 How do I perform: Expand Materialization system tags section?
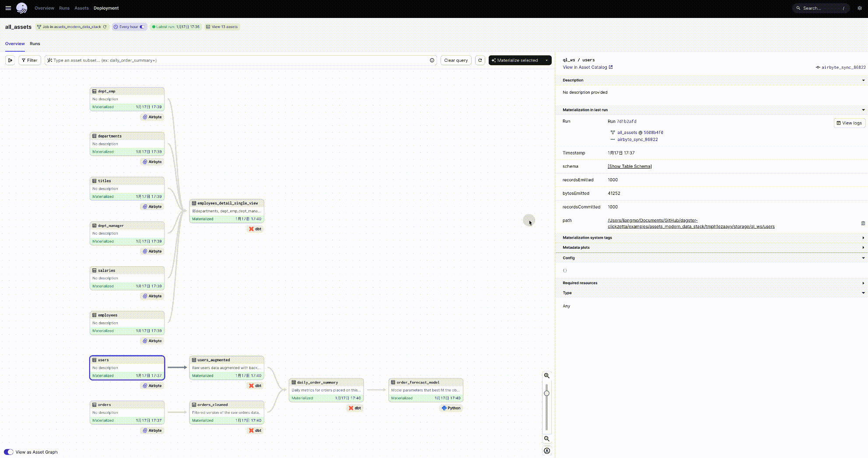(863, 238)
